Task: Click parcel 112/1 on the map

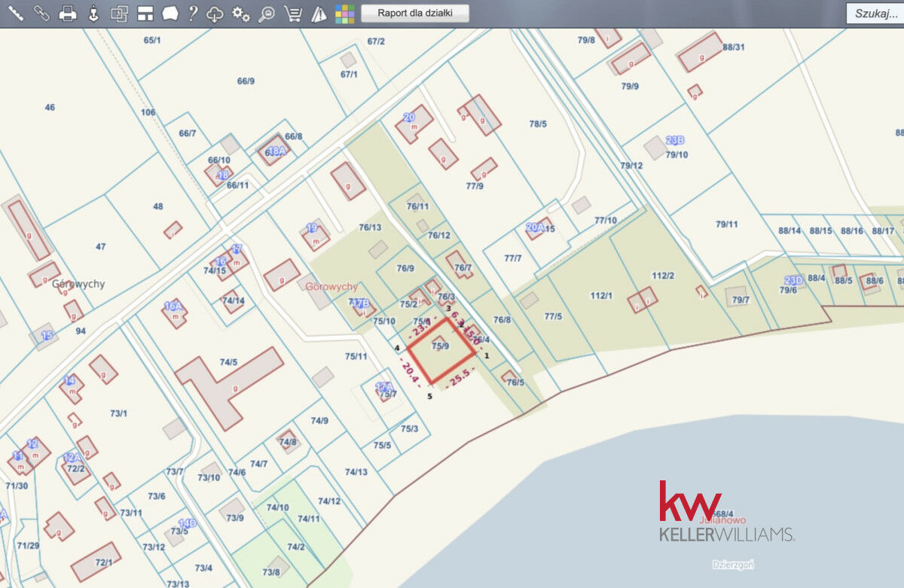Action: pos(601,295)
